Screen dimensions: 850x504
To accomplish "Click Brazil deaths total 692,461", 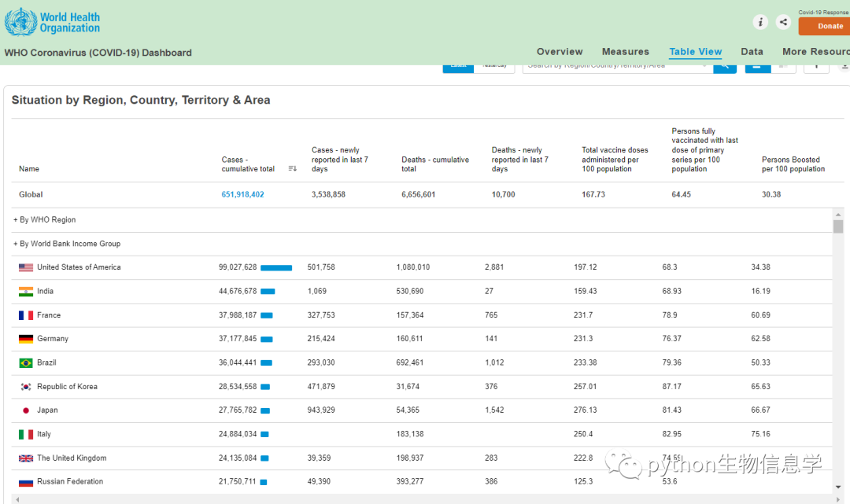I will pos(410,362).
